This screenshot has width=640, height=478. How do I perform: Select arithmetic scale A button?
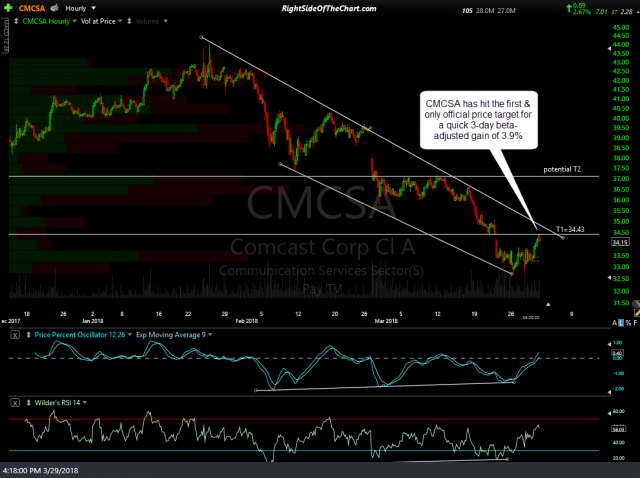614,323
